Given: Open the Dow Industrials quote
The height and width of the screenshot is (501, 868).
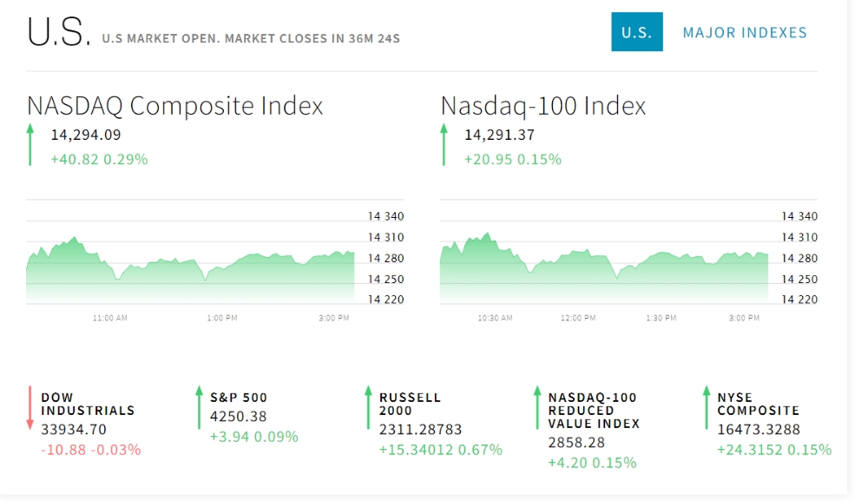Looking at the screenshot, I should click(x=88, y=404).
